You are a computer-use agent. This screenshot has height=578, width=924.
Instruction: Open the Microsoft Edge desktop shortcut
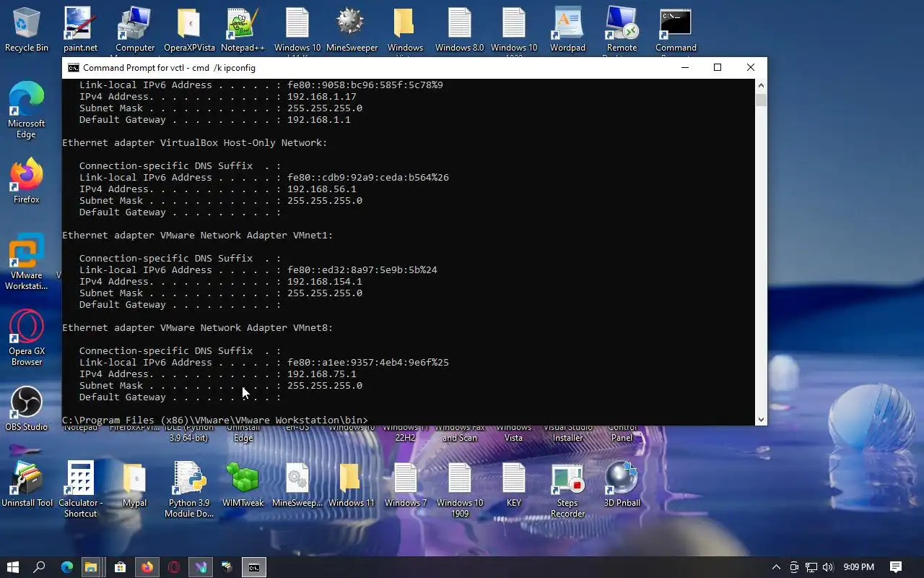coord(27,111)
